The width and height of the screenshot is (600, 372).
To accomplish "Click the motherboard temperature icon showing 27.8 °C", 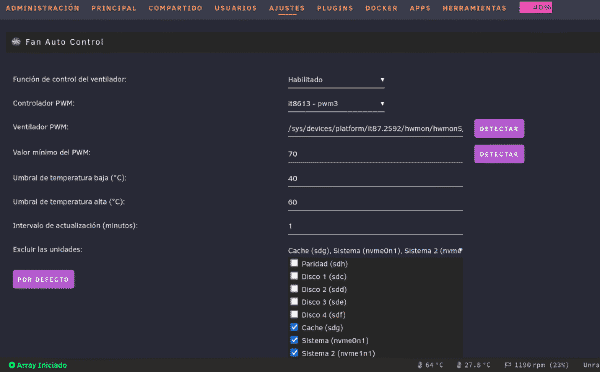I will [459, 365].
